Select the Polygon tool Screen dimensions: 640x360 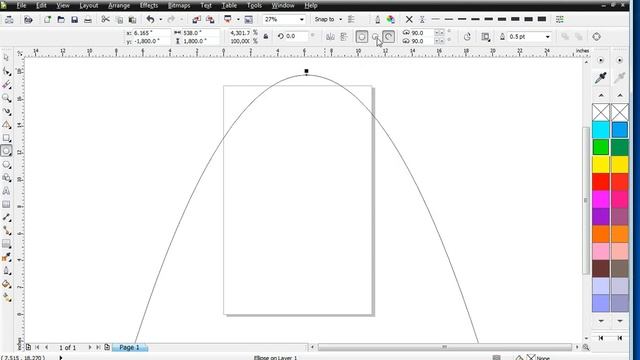(x=6, y=164)
